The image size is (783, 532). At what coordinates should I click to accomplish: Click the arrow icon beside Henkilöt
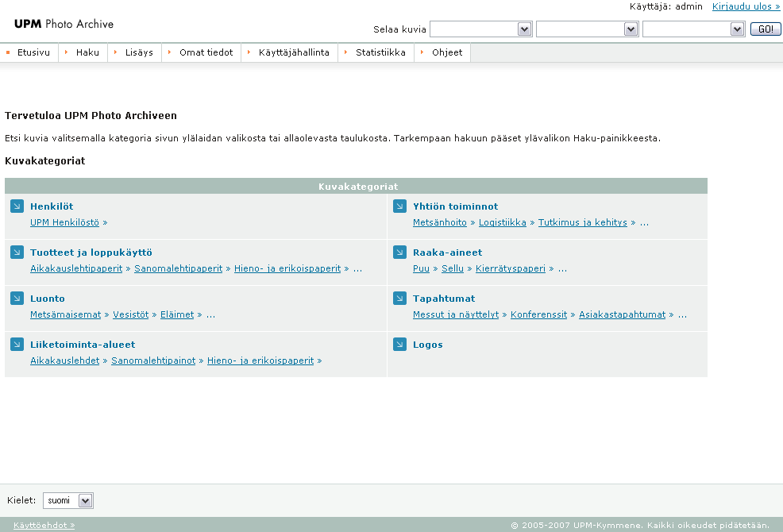[17, 206]
